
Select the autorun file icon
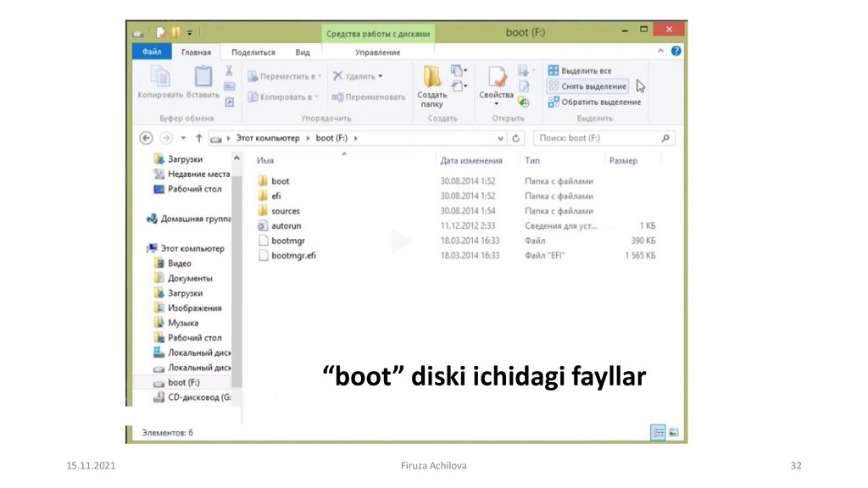pyautogui.click(x=263, y=225)
